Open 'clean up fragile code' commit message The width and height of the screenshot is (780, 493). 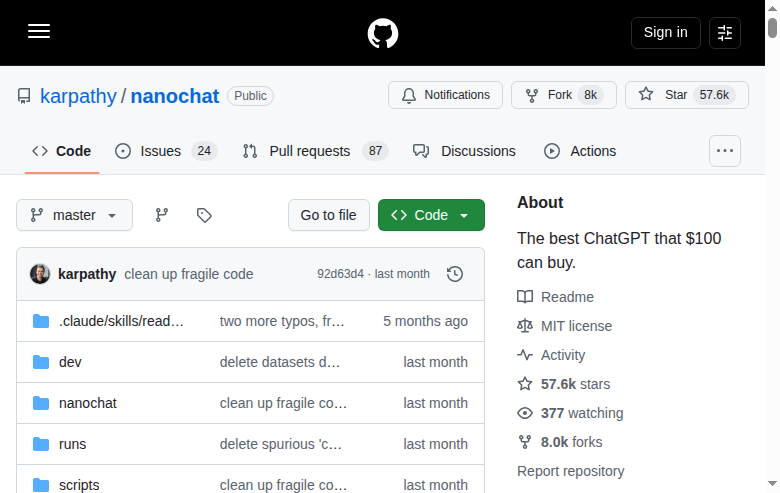coord(189,274)
